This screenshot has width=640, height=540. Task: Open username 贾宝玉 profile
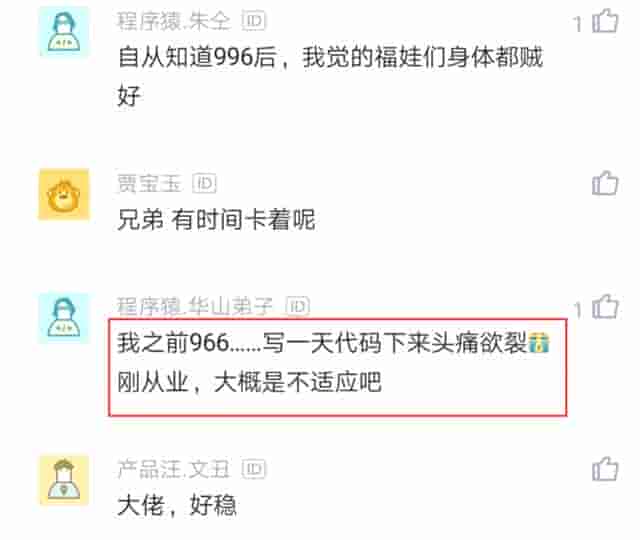(149, 184)
